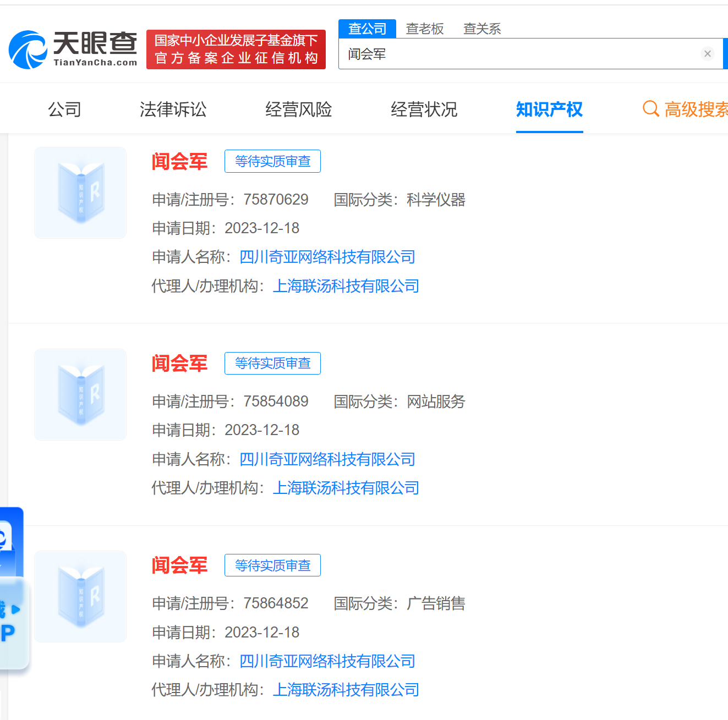Select the 知识产权 category tab

pyautogui.click(x=549, y=109)
